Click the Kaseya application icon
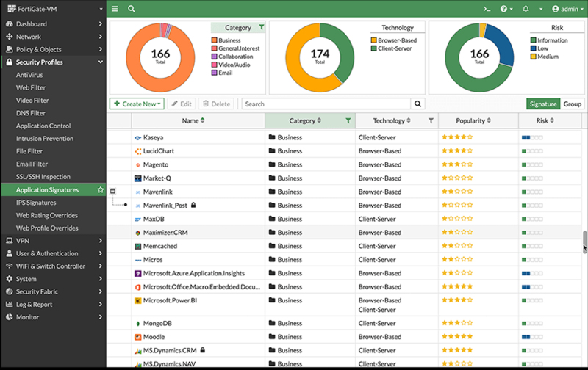This screenshot has width=588, height=370. click(x=137, y=138)
